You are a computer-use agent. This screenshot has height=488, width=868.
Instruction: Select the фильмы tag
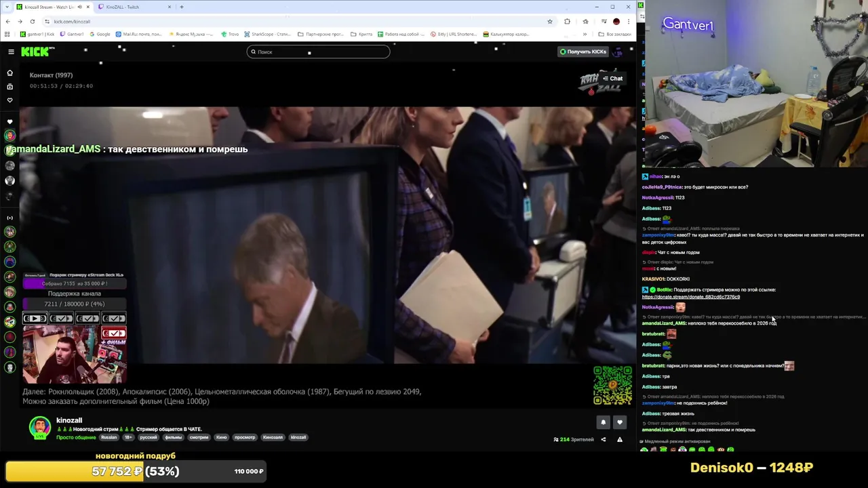(x=174, y=437)
